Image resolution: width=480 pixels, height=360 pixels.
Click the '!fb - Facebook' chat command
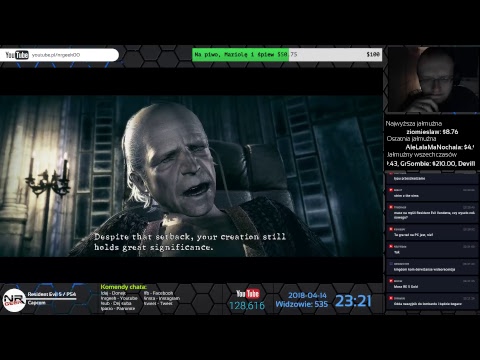158,293
